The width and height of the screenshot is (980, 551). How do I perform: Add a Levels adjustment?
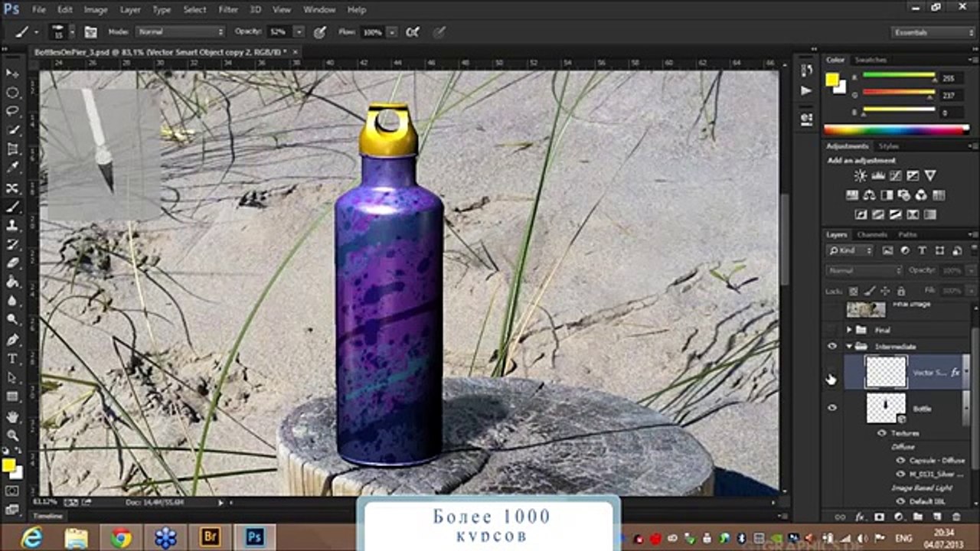[x=877, y=176]
